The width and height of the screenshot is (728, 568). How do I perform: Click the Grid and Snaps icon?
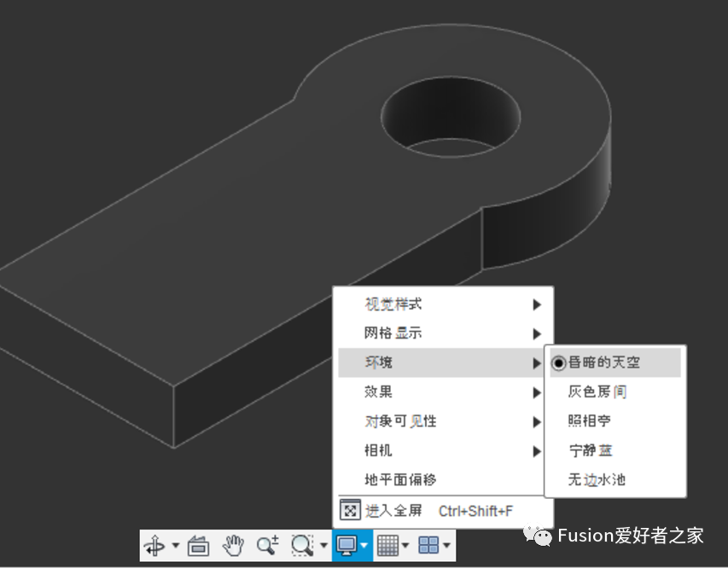(x=387, y=545)
